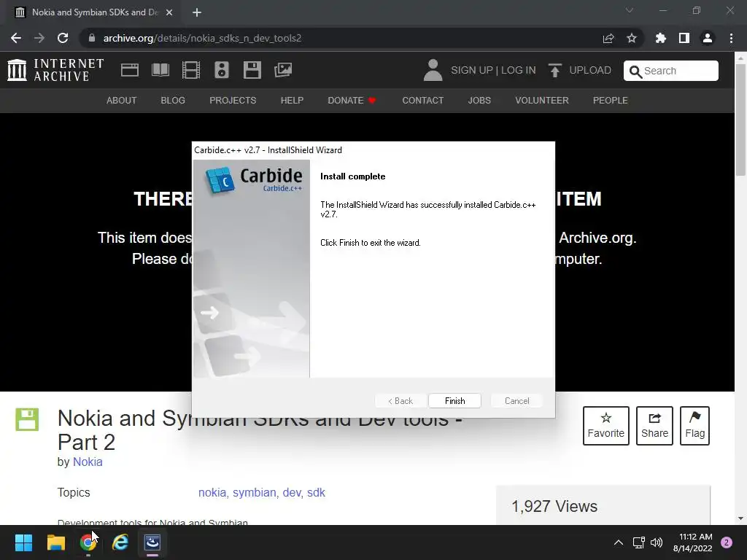This screenshot has width=747, height=560.
Task: Show hidden tray icons chevron
Action: click(619, 542)
